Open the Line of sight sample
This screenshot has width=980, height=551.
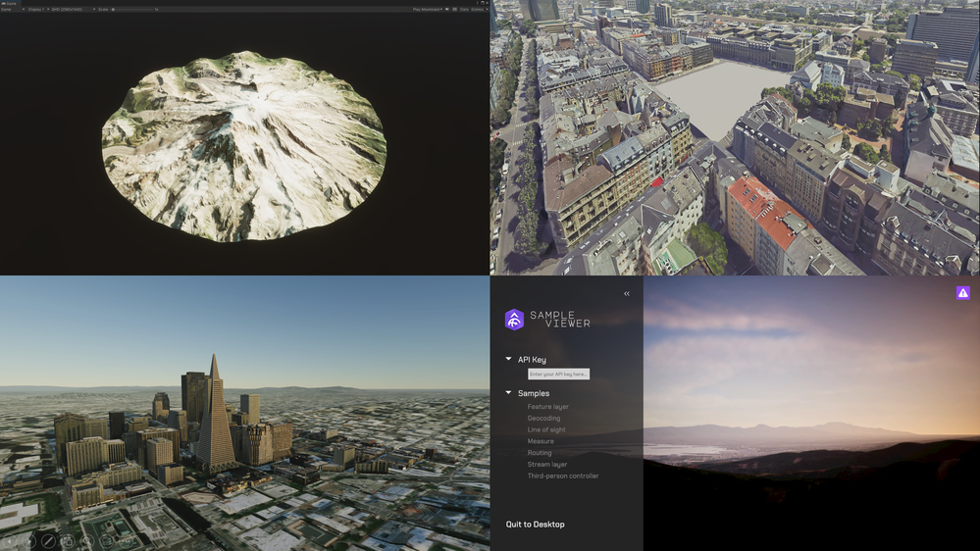[x=545, y=429]
